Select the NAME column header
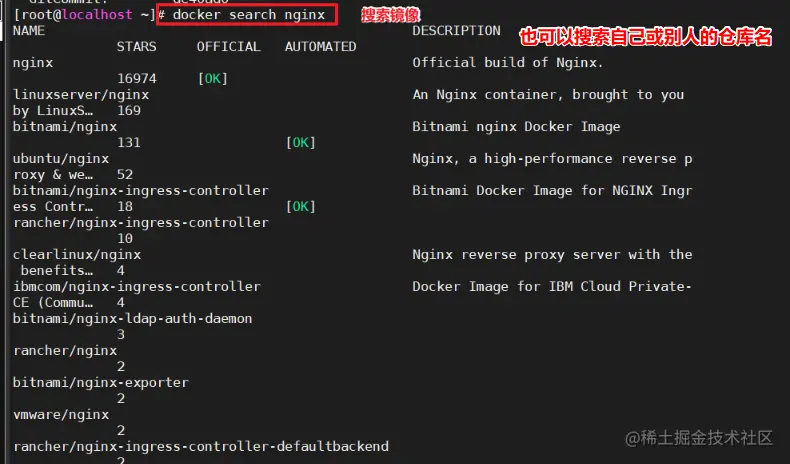This screenshot has height=464, width=790. (29, 31)
